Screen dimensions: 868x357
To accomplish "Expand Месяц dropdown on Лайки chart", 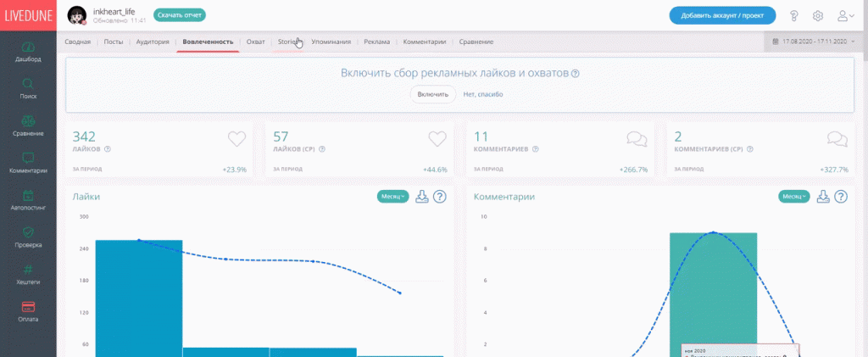I will click(x=392, y=197).
